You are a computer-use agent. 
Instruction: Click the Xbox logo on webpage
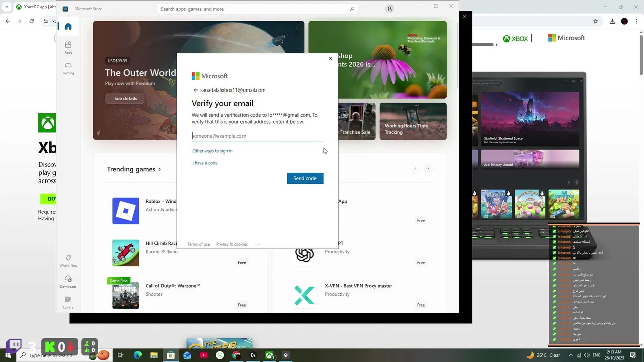point(516,39)
